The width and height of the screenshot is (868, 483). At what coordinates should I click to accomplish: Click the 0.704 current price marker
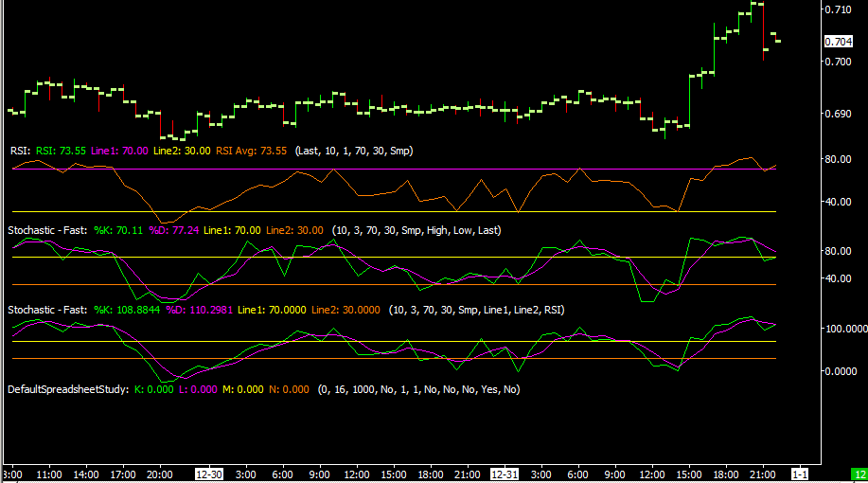pos(838,42)
